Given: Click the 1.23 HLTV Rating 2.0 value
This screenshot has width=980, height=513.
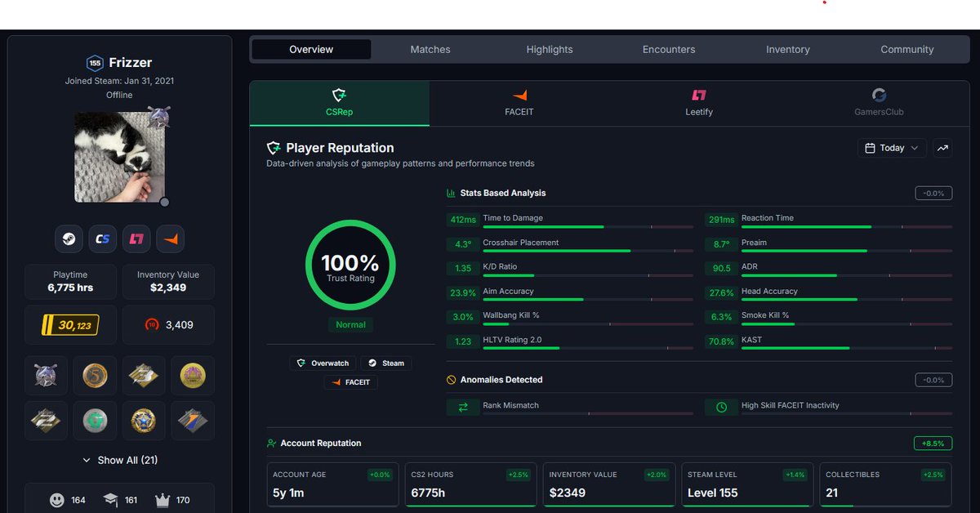Looking at the screenshot, I should click(x=463, y=341).
